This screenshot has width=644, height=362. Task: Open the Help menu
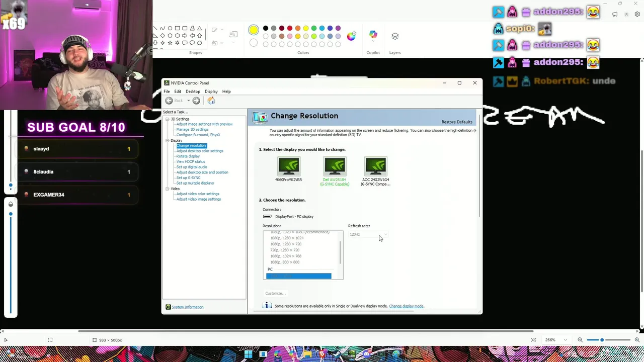click(226, 92)
